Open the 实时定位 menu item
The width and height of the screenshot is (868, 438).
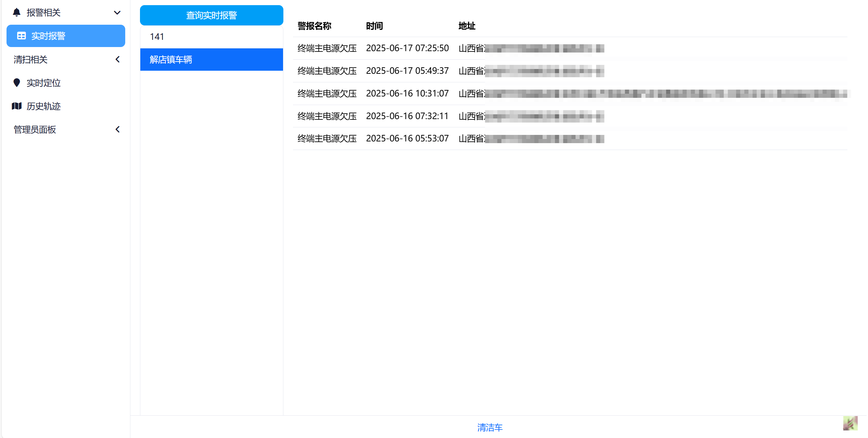(44, 83)
